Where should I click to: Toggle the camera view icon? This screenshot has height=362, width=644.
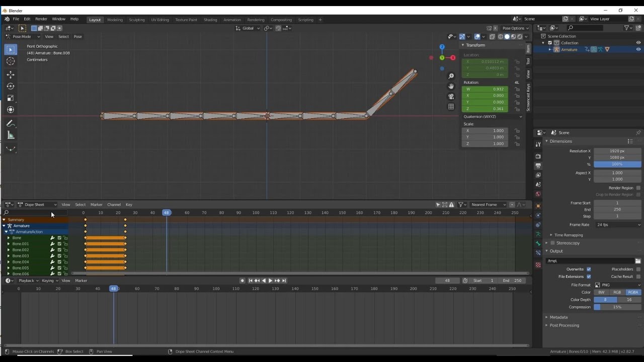tap(451, 97)
